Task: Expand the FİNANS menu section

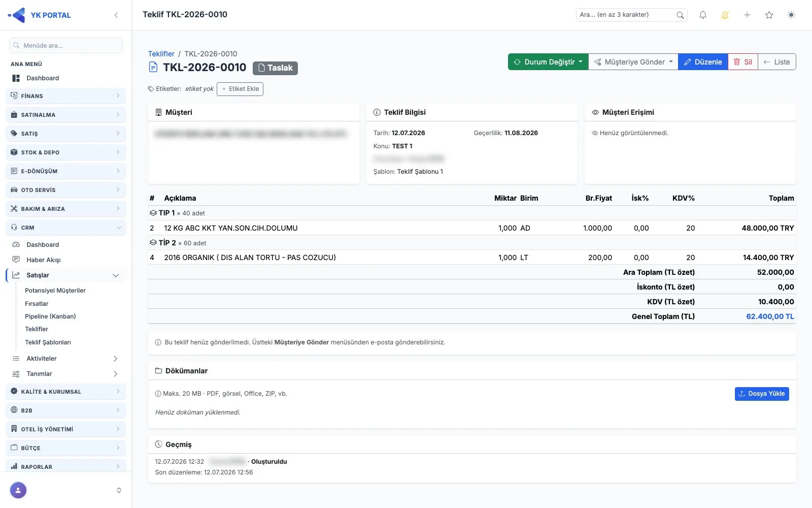Action: tap(66, 96)
